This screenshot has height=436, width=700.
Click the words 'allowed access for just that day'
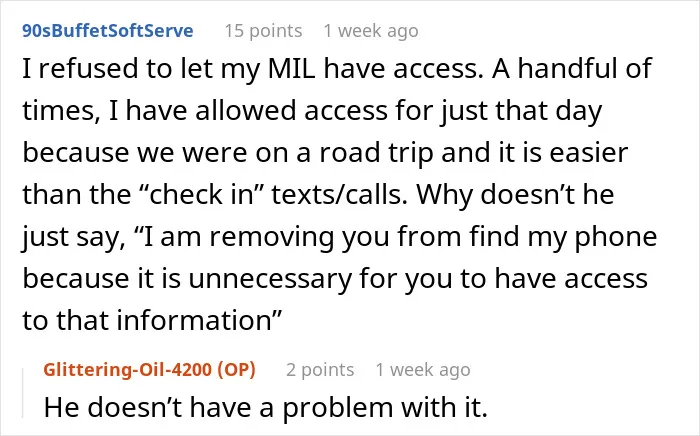399,111
